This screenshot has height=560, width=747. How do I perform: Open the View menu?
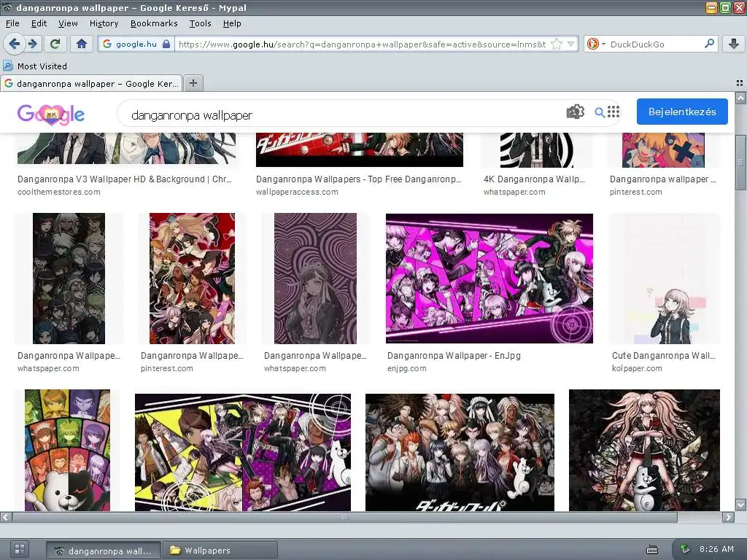pos(68,23)
